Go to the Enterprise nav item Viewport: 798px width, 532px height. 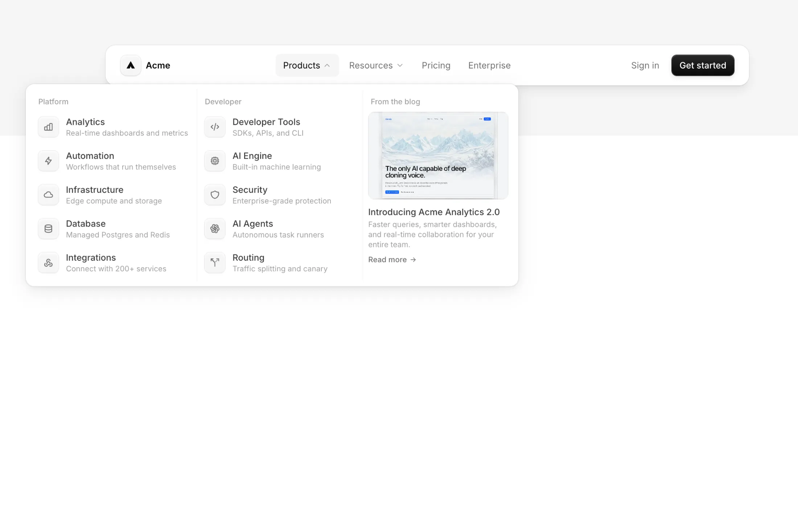tap(489, 65)
